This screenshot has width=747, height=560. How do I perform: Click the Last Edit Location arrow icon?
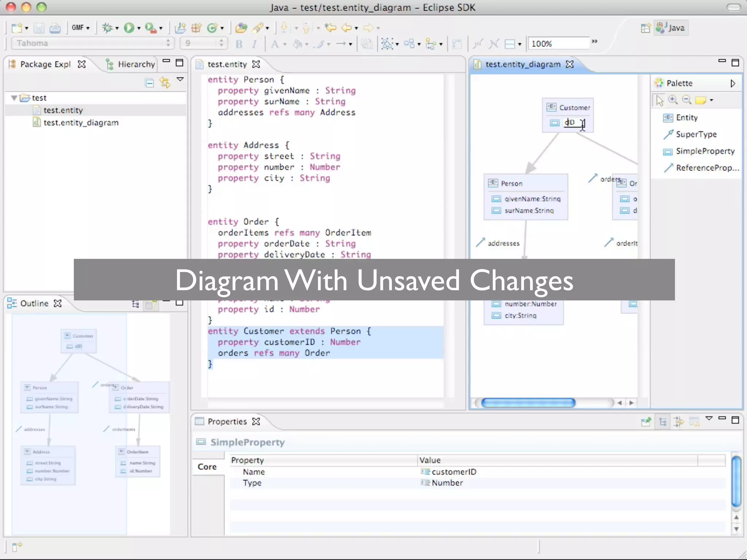coord(330,28)
